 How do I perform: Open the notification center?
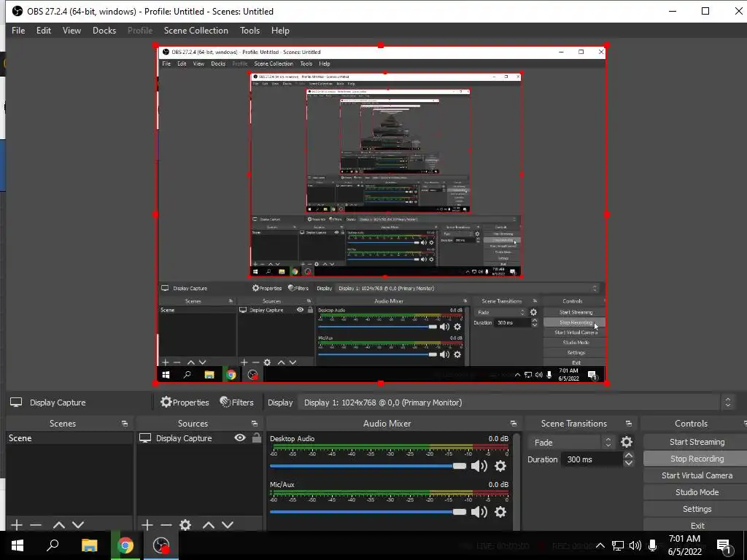coord(724,545)
